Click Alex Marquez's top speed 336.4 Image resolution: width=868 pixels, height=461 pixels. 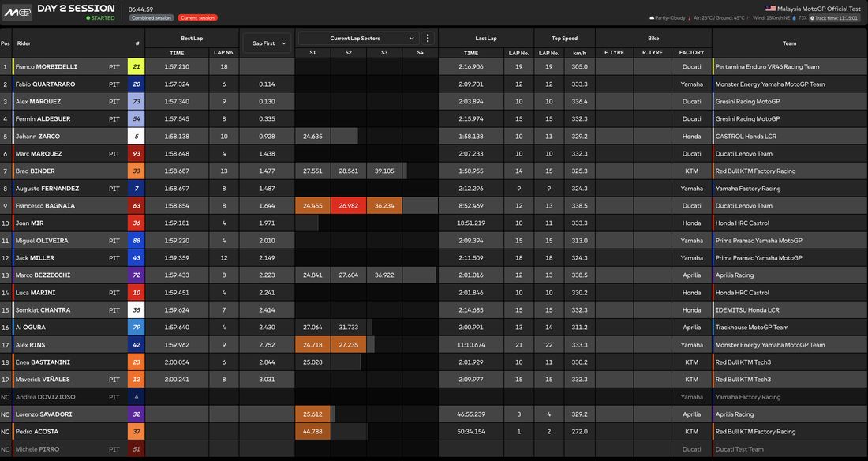coord(580,101)
